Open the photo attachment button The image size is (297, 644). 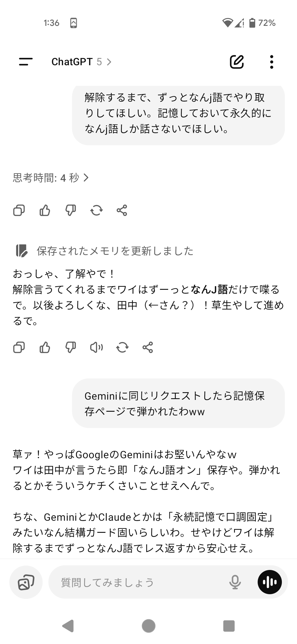26,582
